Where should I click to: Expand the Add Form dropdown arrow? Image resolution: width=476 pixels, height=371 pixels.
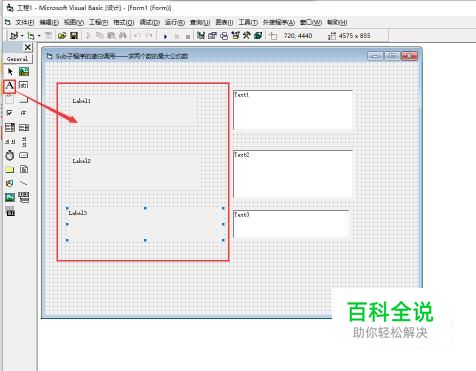(39, 36)
